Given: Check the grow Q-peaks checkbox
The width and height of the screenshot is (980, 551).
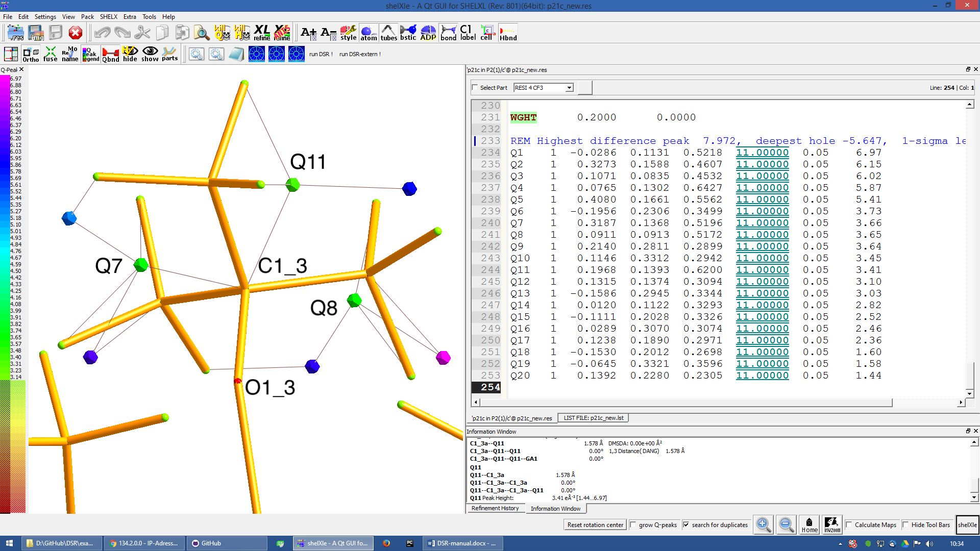Looking at the screenshot, I should 633,525.
